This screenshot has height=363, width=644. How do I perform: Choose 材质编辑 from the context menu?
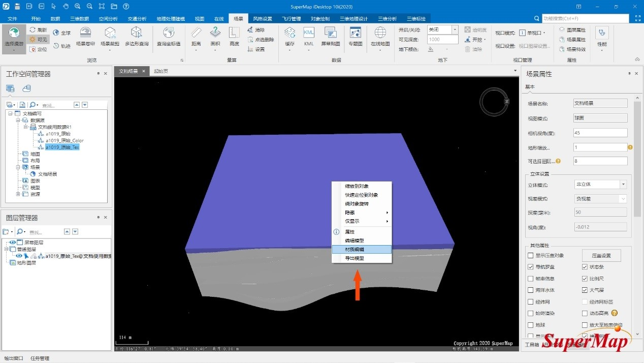pyautogui.click(x=361, y=249)
